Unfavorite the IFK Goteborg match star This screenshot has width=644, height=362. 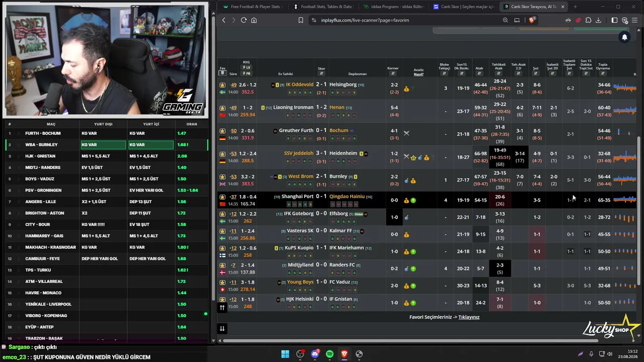click(222, 214)
